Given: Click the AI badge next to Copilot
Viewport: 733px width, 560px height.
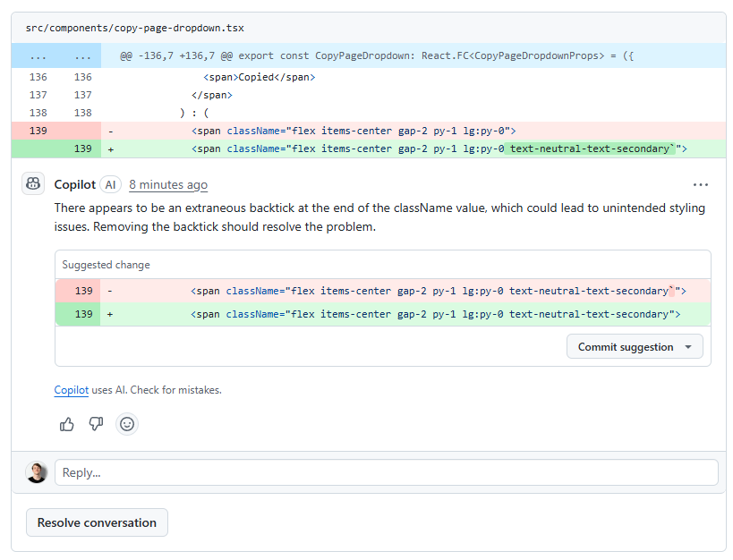Looking at the screenshot, I should [x=110, y=184].
